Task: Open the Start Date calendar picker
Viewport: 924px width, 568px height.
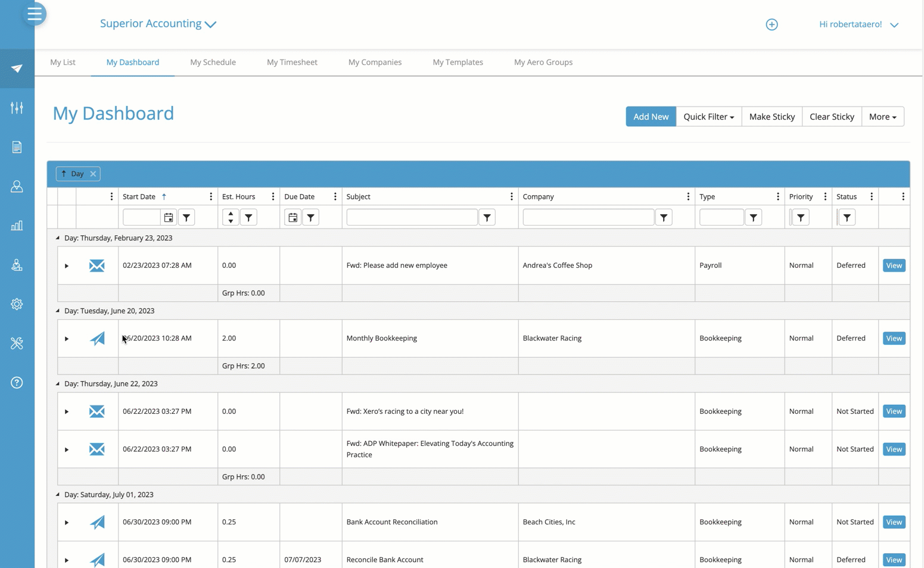Action: click(169, 217)
